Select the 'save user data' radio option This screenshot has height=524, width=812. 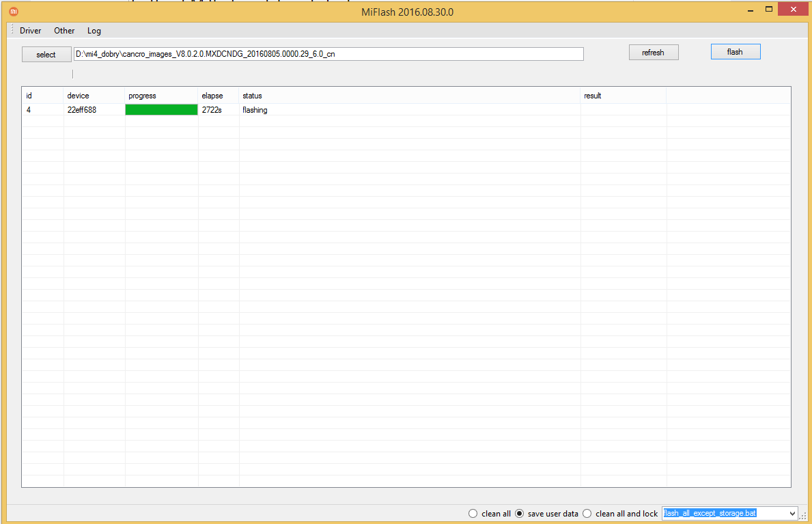pos(519,514)
